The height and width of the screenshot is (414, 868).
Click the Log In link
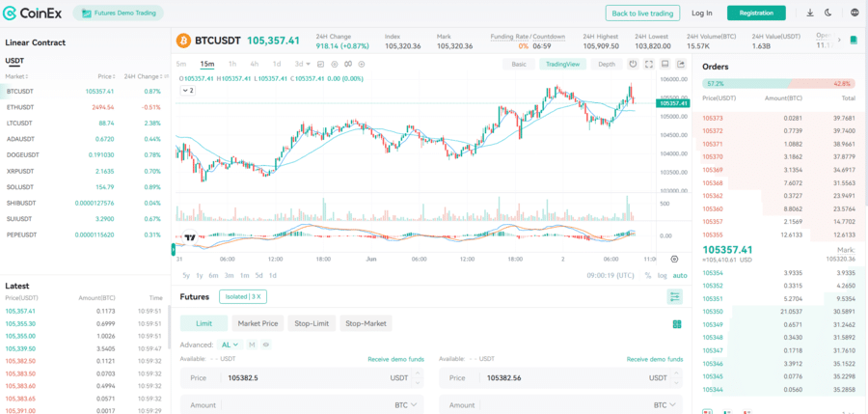click(x=702, y=13)
